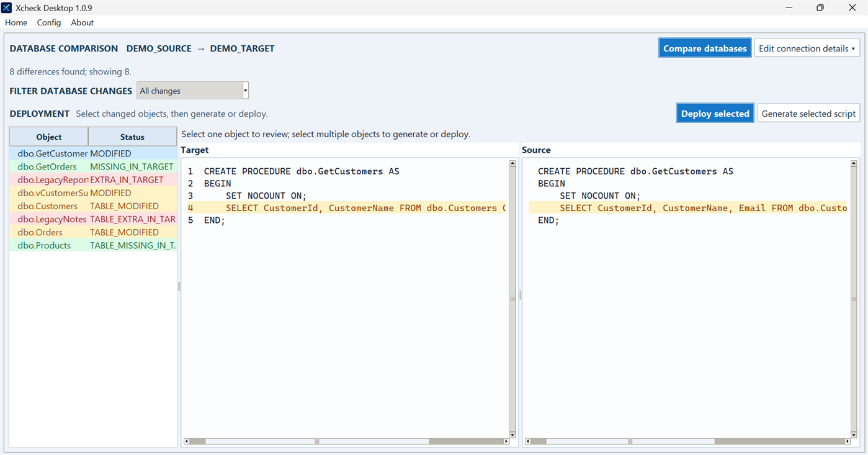
Task: Click the Target pane scroll right arrow
Action: [506, 441]
